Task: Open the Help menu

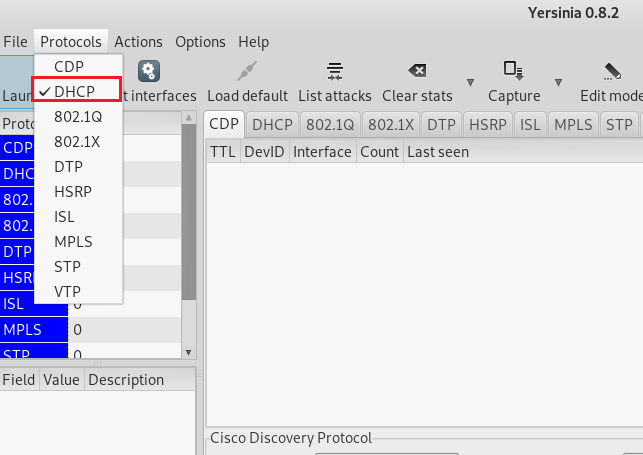Action: point(253,42)
